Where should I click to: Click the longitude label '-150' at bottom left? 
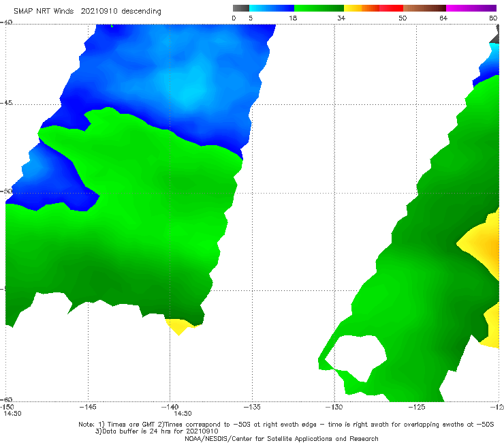7,407
